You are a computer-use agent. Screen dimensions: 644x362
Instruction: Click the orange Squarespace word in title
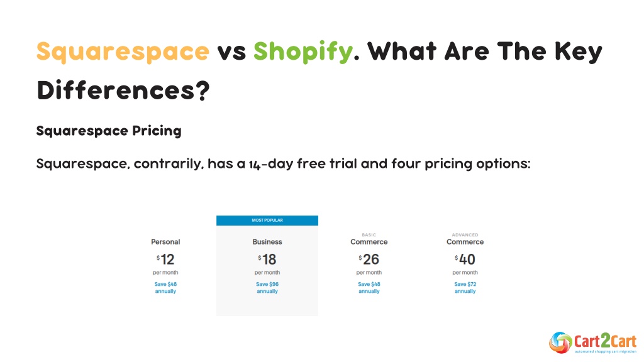point(123,52)
